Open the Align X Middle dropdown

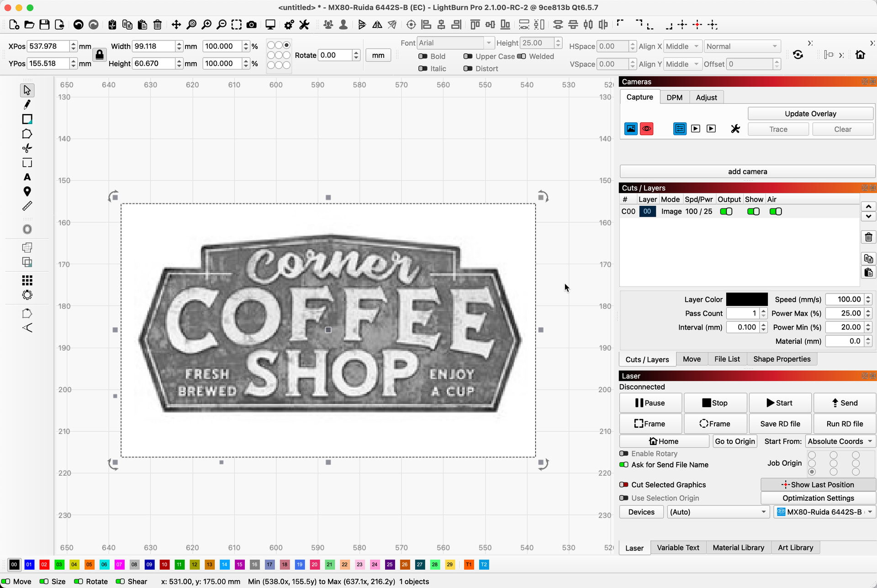coord(682,47)
